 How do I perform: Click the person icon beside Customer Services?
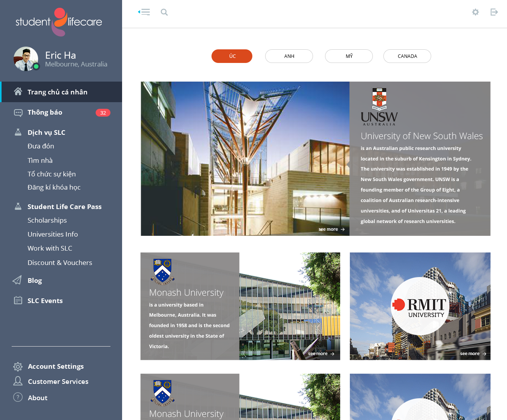[x=18, y=381]
